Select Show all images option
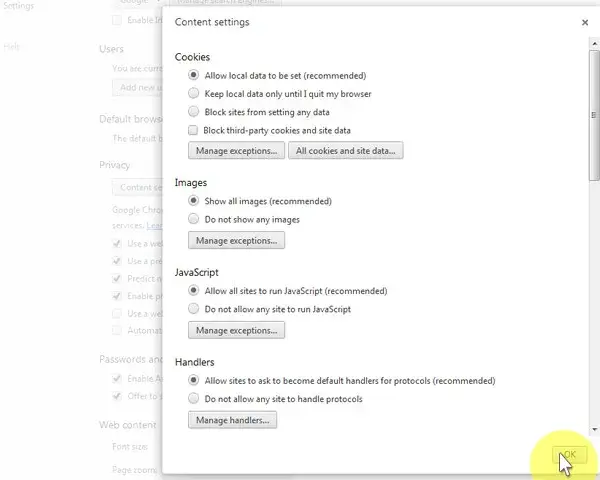Screen dimensions: 600x480 tap(194, 201)
